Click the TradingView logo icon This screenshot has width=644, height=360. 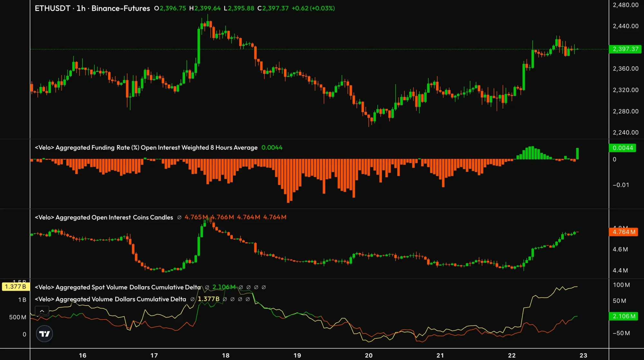44,334
